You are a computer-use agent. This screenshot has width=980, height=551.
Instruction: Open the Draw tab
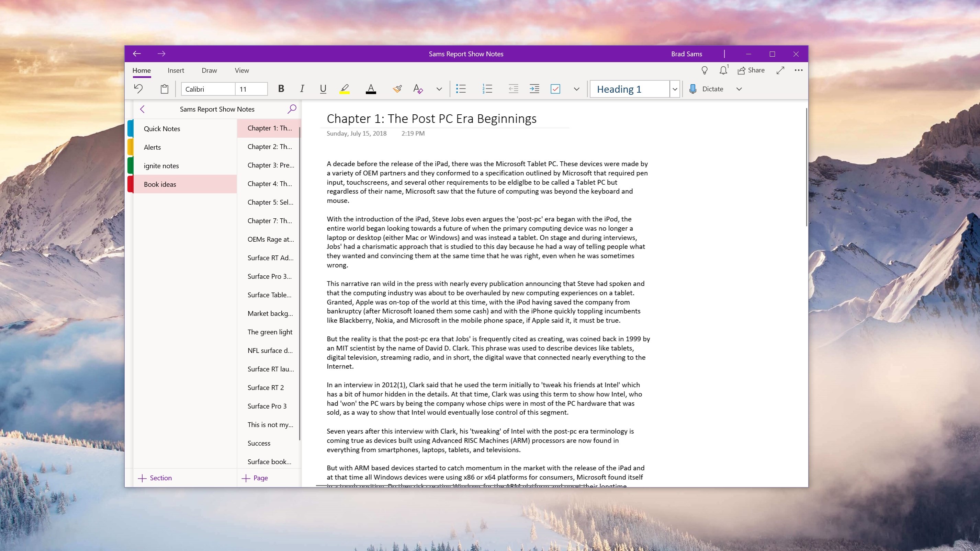click(209, 70)
